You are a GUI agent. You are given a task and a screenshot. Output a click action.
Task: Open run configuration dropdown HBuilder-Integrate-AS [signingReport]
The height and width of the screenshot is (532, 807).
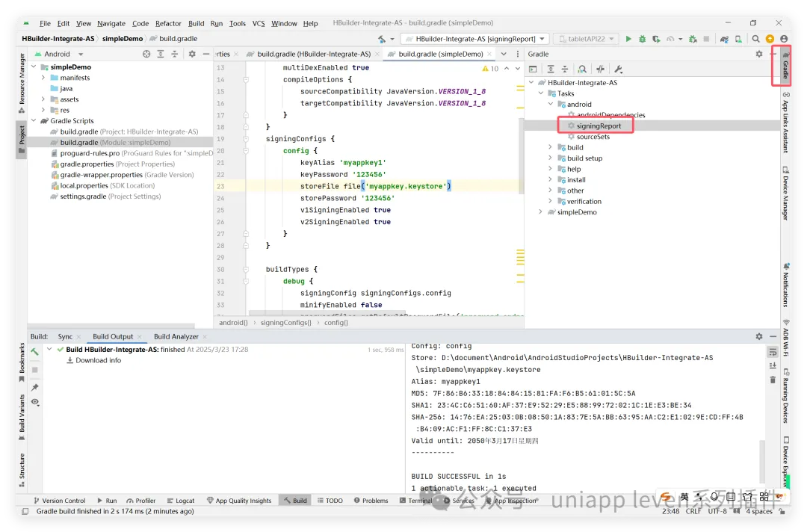pos(475,39)
